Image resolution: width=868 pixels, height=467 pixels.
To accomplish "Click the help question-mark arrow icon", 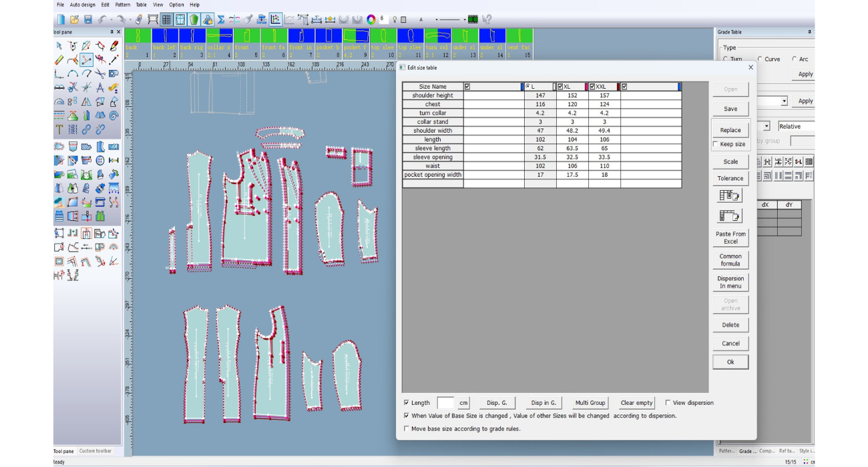I will pyautogui.click(x=487, y=19).
